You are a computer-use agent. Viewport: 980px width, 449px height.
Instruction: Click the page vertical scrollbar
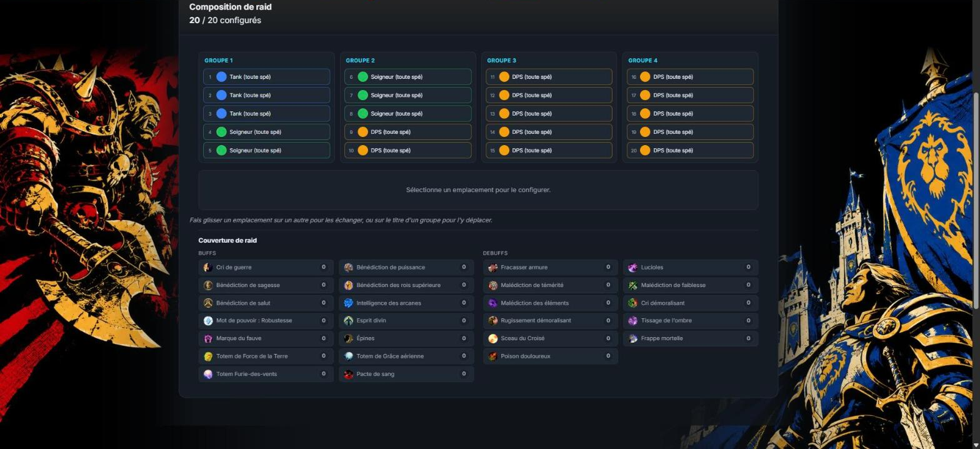(976, 200)
